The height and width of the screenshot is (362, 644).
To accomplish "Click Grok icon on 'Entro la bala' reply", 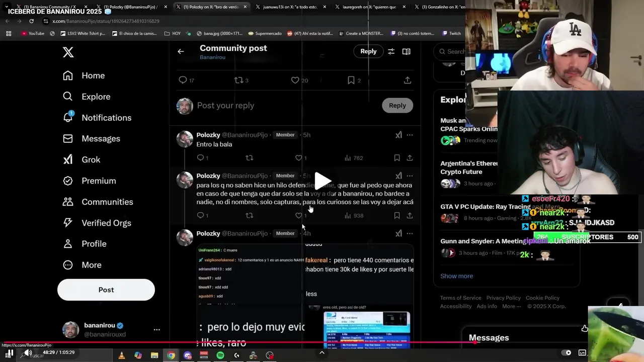I will click(398, 135).
